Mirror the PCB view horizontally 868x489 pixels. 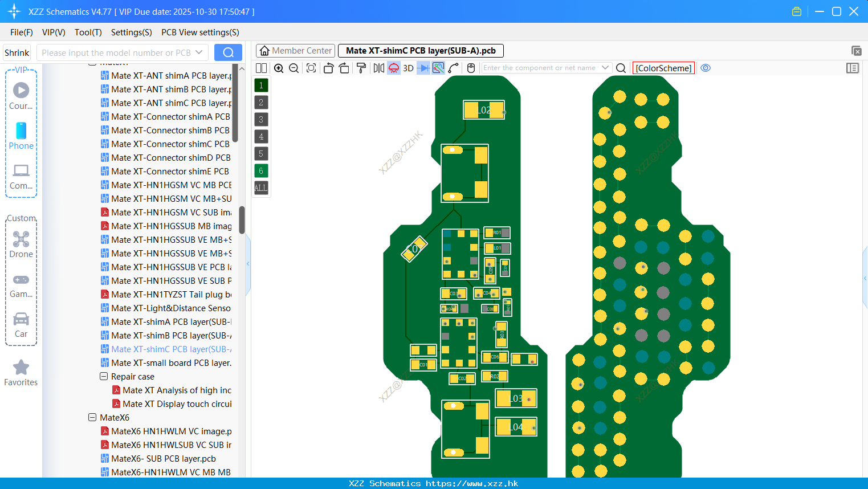point(379,68)
